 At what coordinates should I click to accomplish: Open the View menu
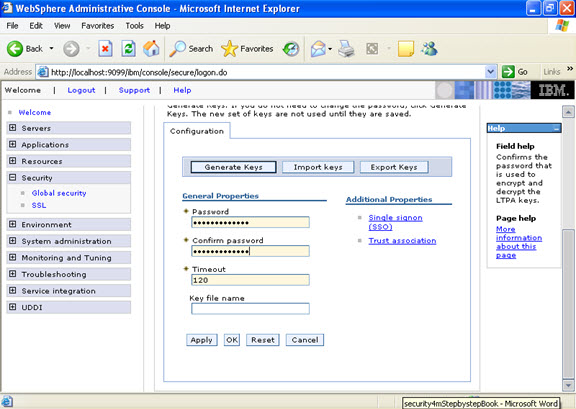tap(62, 26)
